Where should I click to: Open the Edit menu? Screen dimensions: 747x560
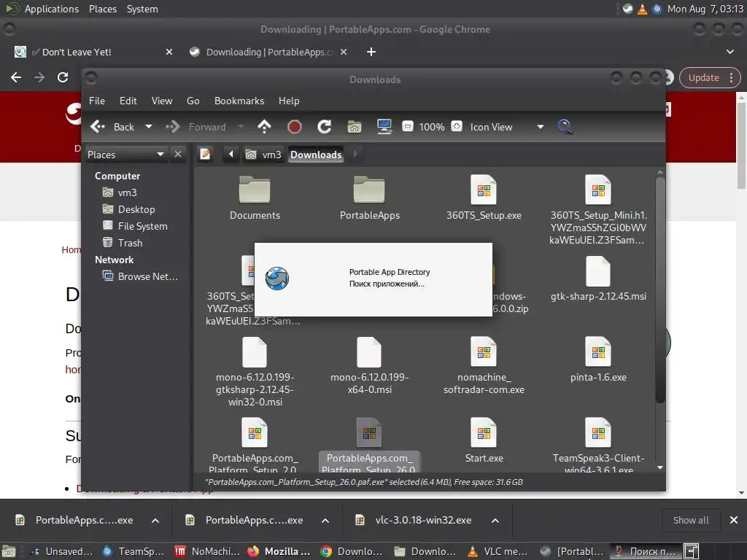click(128, 101)
